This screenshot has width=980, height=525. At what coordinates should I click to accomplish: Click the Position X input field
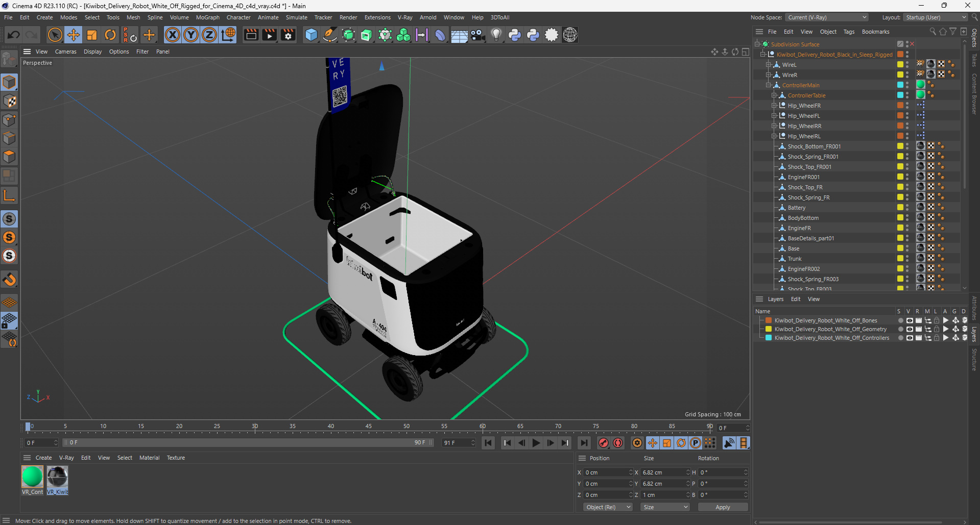(608, 472)
